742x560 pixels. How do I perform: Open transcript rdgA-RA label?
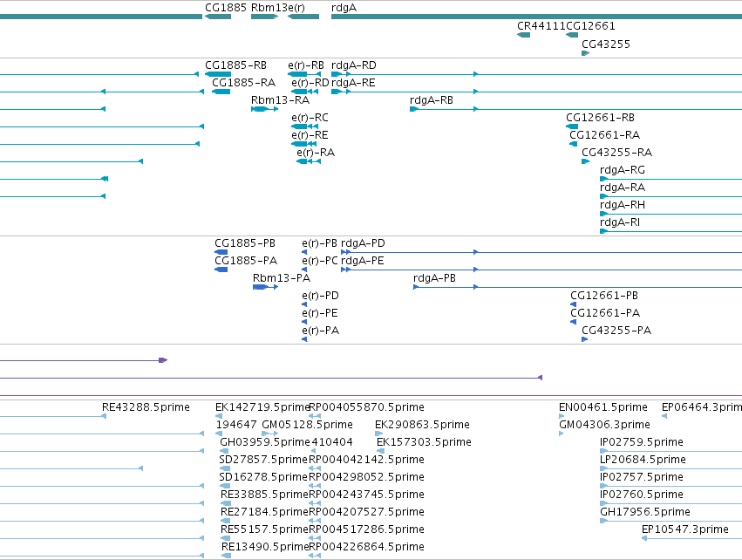(x=623, y=188)
